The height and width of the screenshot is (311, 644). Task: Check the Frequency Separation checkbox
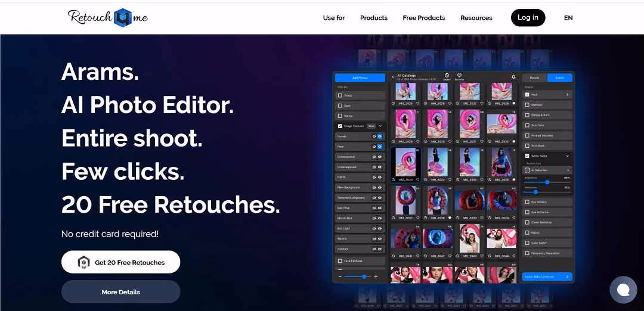pyautogui.click(x=527, y=253)
